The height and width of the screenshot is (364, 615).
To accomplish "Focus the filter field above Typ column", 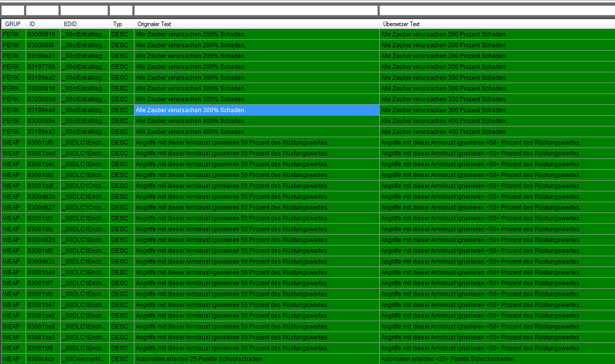I will click(x=121, y=10).
